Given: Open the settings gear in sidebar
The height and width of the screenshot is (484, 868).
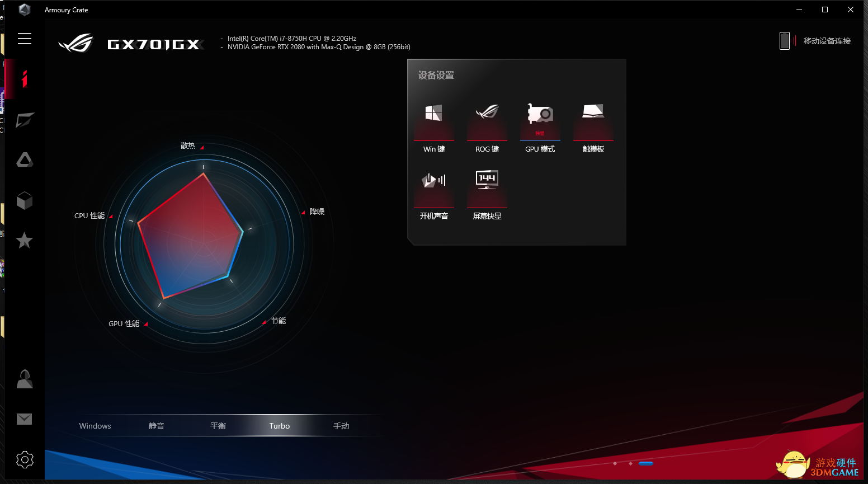Looking at the screenshot, I should [25, 459].
